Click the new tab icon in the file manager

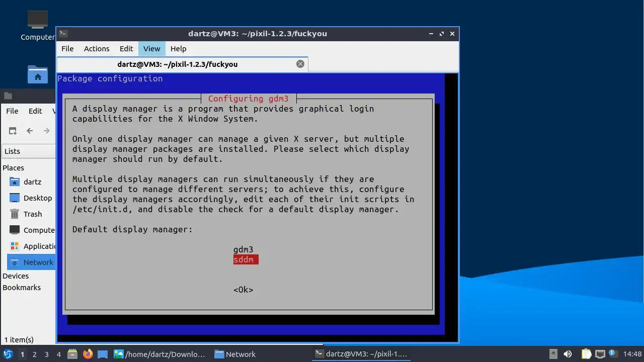(x=13, y=131)
